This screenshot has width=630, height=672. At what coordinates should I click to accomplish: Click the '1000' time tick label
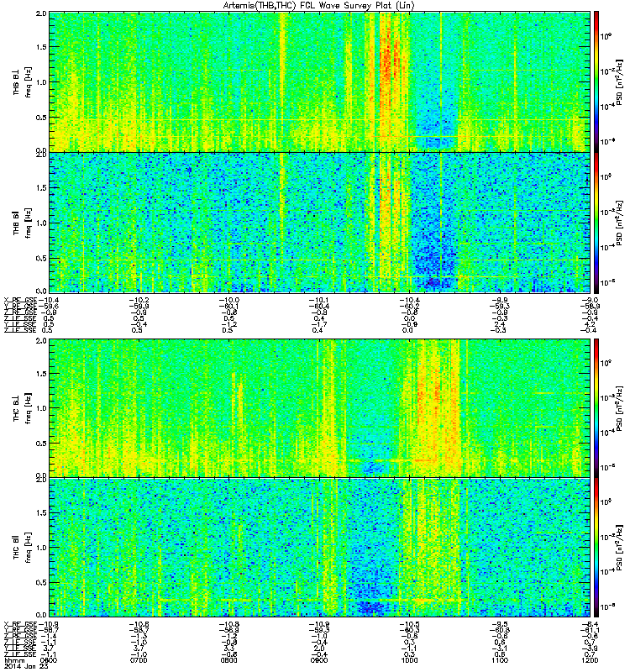click(x=409, y=660)
